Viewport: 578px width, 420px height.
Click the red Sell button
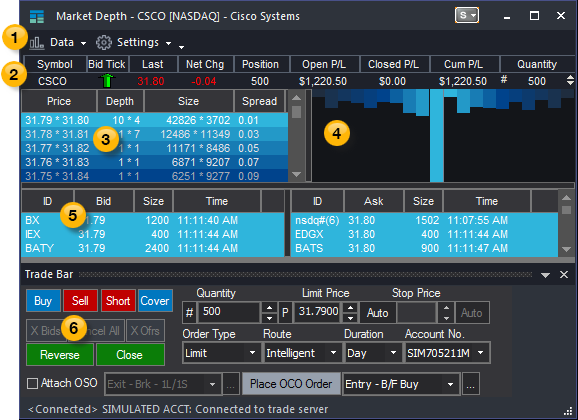[80, 301]
